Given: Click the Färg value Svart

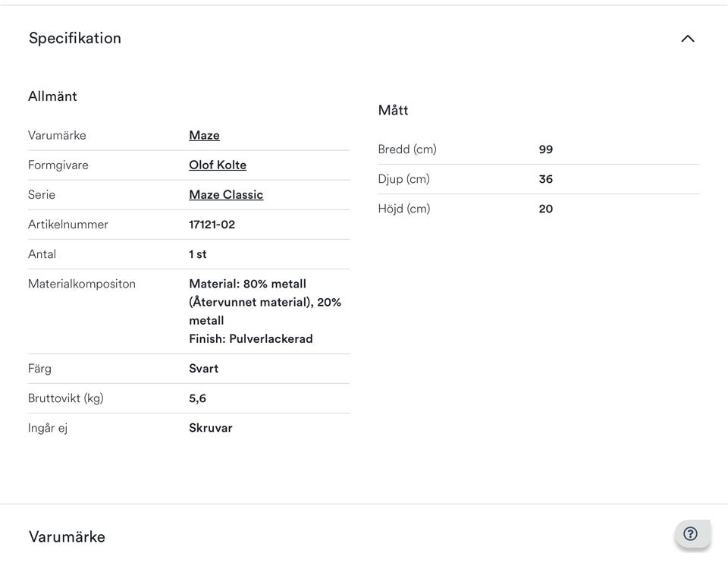Looking at the screenshot, I should click(x=203, y=368).
